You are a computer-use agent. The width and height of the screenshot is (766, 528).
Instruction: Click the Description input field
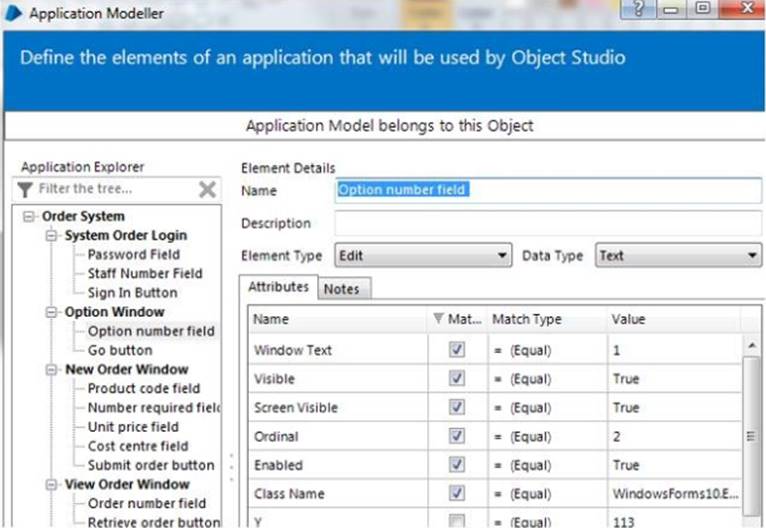(547, 223)
